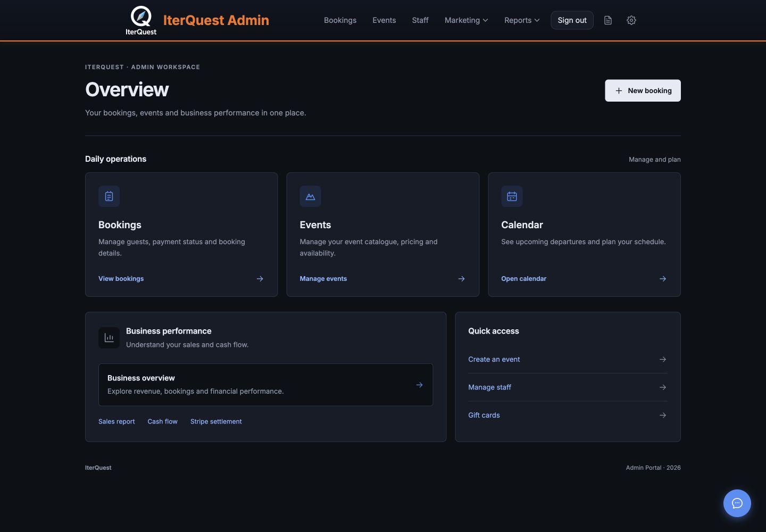Click arrow next to Manage events
This screenshot has width=766, height=532.
click(462, 279)
